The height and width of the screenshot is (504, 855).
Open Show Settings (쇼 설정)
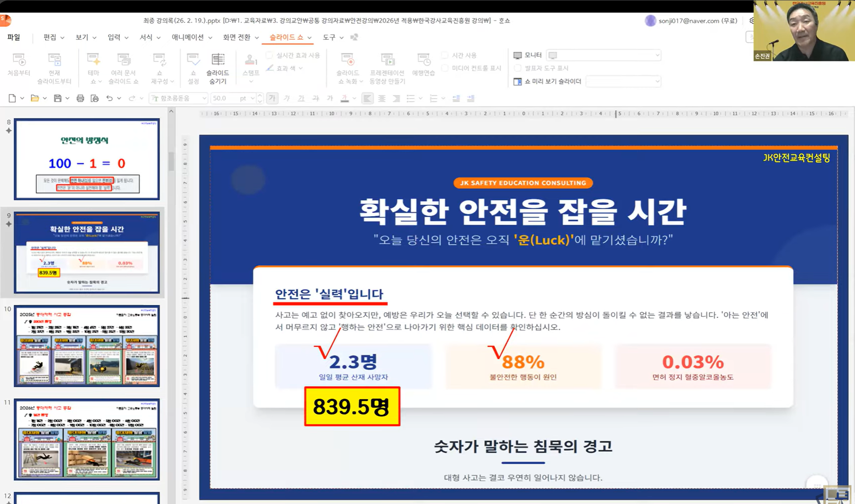click(193, 68)
